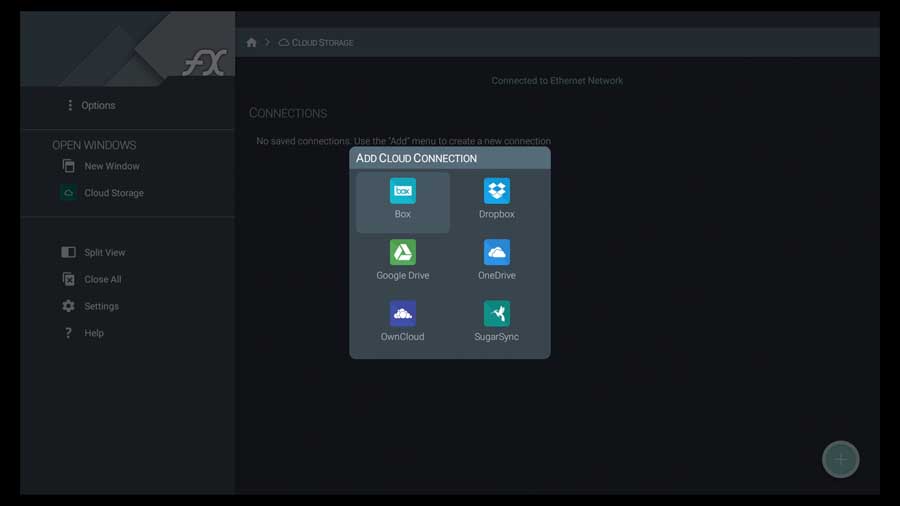The height and width of the screenshot is (506, 900).
Task: Click the Dropbox label text
Action: click(x=496, y=214)
